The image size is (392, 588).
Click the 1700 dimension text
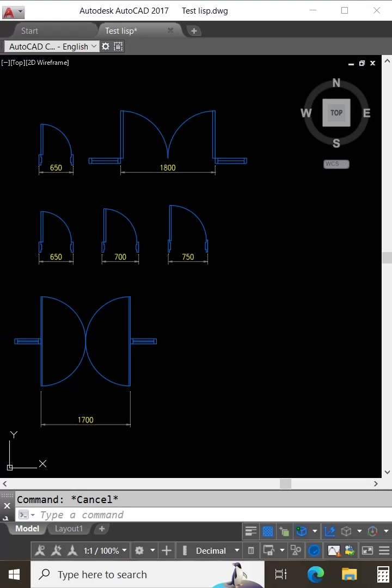85,420
